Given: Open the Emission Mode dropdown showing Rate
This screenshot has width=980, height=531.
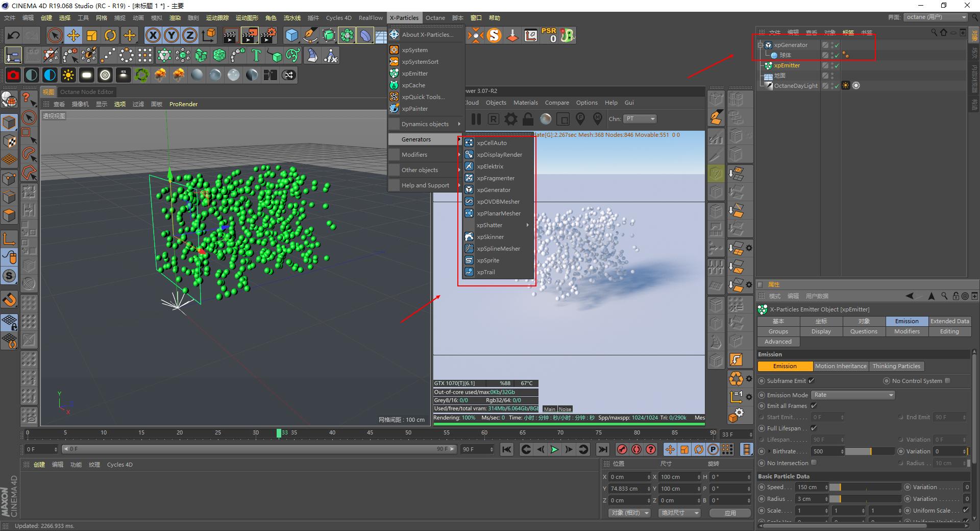Looking at the screenshot, I should tap(852, 395).
